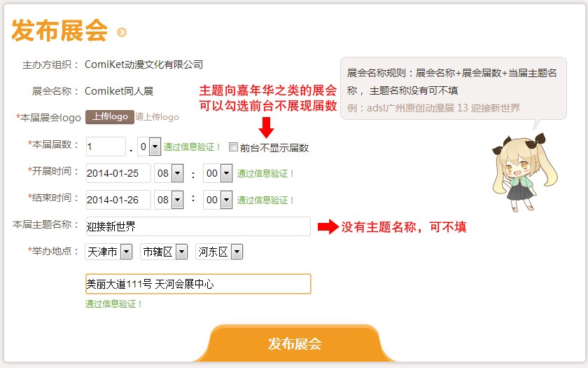Click the address field 美丽大道111号 天河会展中心
The width and height of the screenshot is (588, 368).
coord(198,284)
